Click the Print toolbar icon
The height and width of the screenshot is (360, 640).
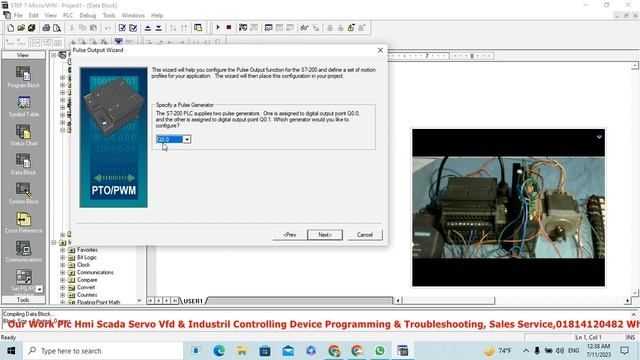(46, 28)
